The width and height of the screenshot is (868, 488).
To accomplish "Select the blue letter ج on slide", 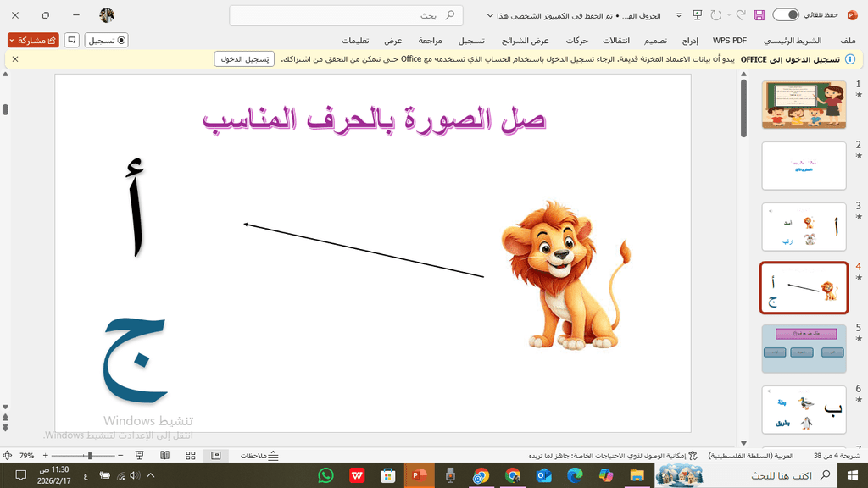I will [x=136, y=359].
